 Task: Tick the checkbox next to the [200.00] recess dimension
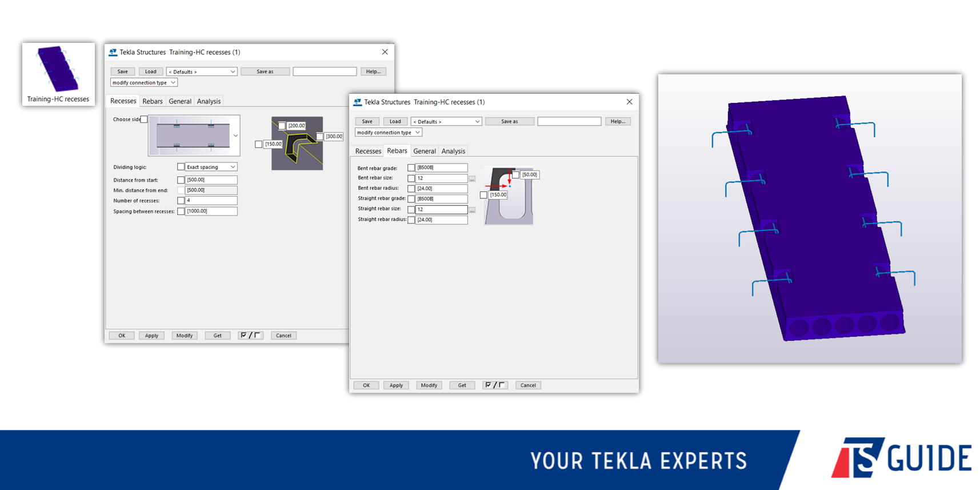point(282,126)
